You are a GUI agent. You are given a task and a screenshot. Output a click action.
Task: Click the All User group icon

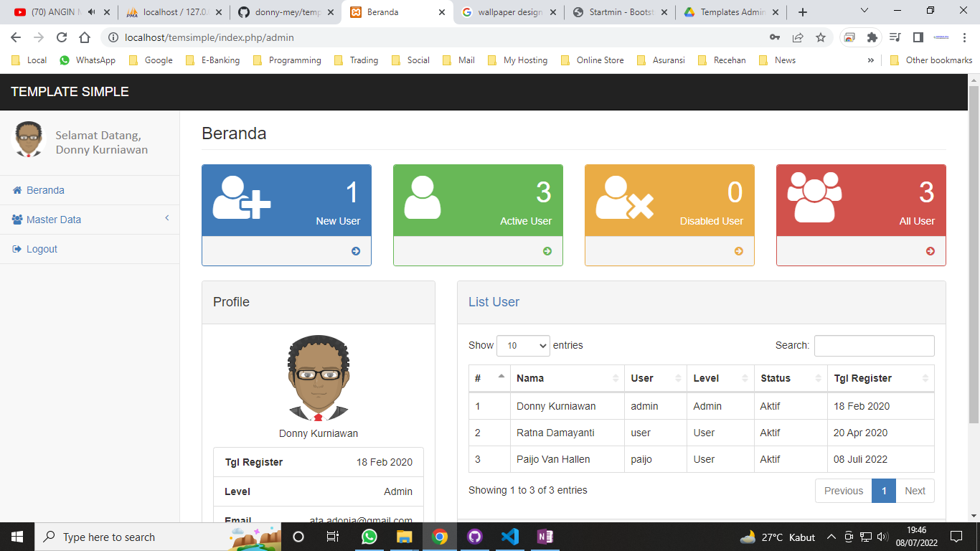[814, 197]
